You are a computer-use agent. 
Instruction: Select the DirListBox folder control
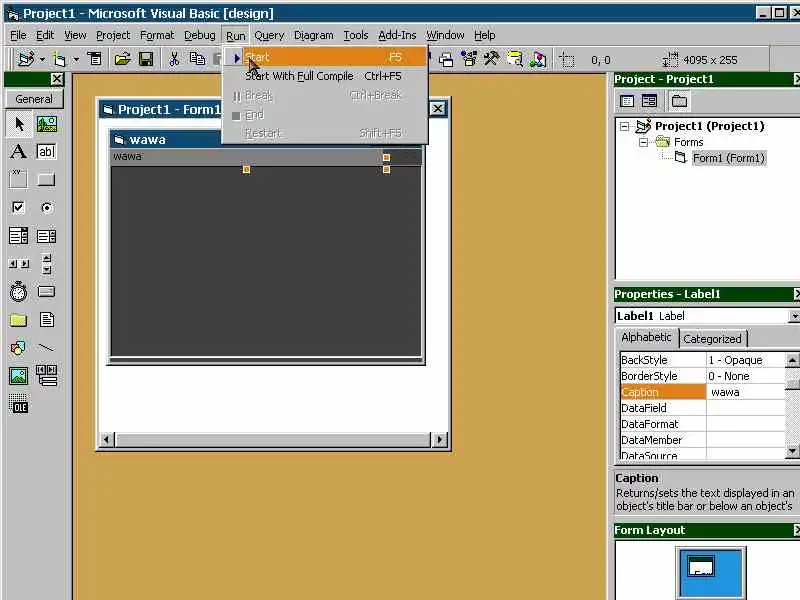18,320
